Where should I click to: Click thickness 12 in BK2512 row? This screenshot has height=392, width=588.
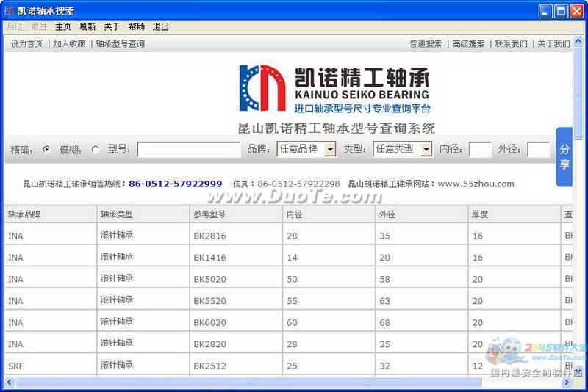(x=514, y=366)
